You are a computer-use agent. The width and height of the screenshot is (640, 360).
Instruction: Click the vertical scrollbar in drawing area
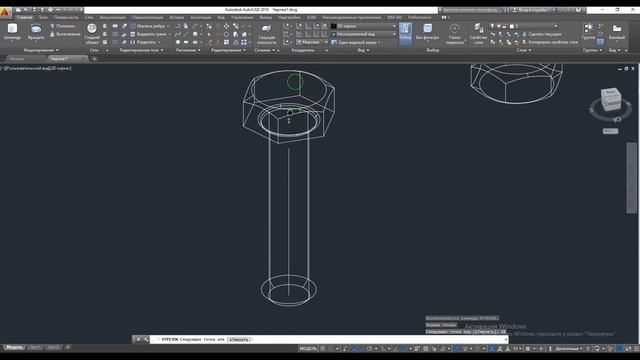[x=631, y=178]
